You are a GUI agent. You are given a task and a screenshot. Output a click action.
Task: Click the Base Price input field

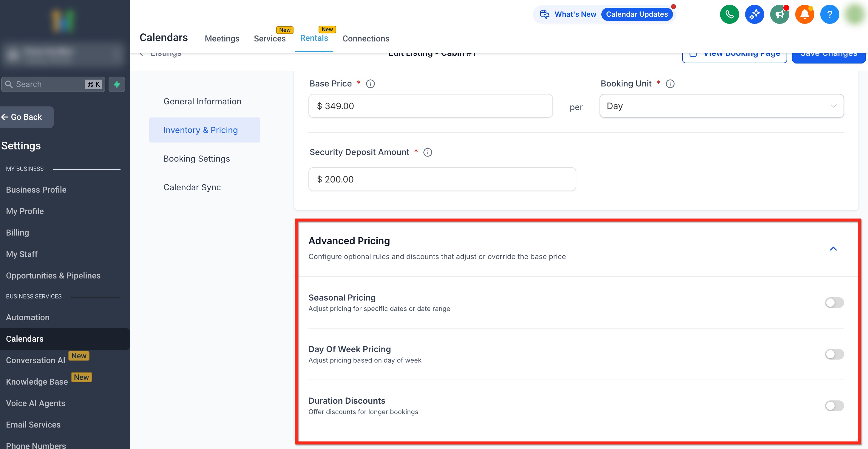[430, 106]
